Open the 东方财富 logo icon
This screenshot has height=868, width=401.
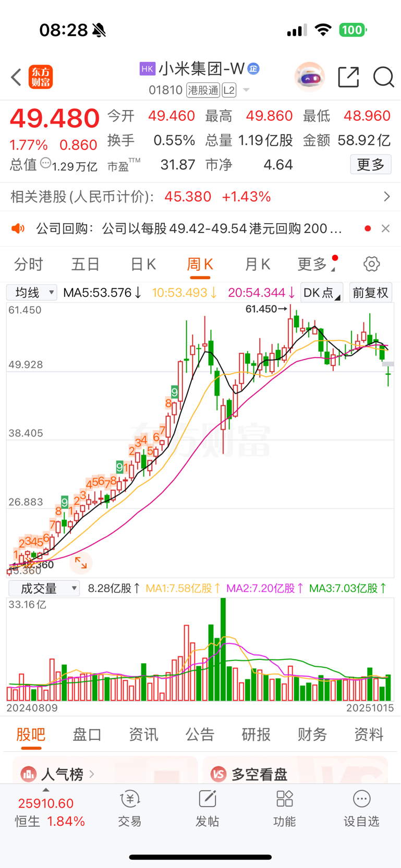[41, 77]
